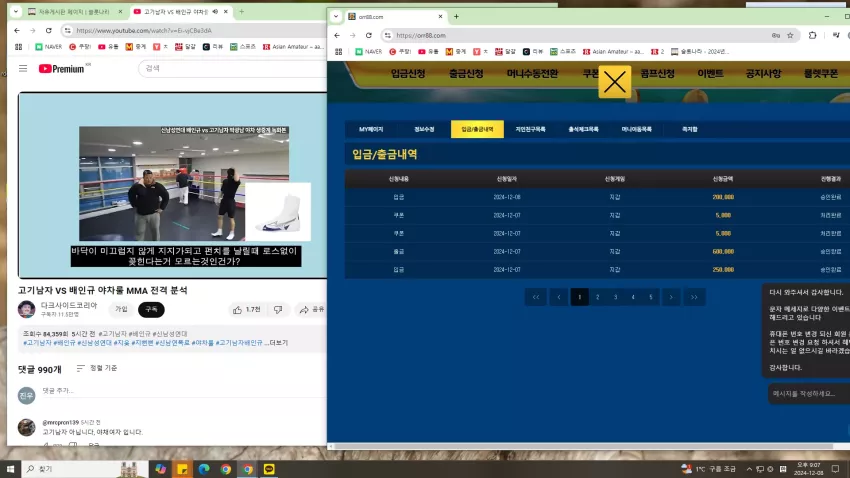Open the 정렬 기준 comment sort dropdown
The width and height of the screenshot is (850, 478).
pos(97,368)
